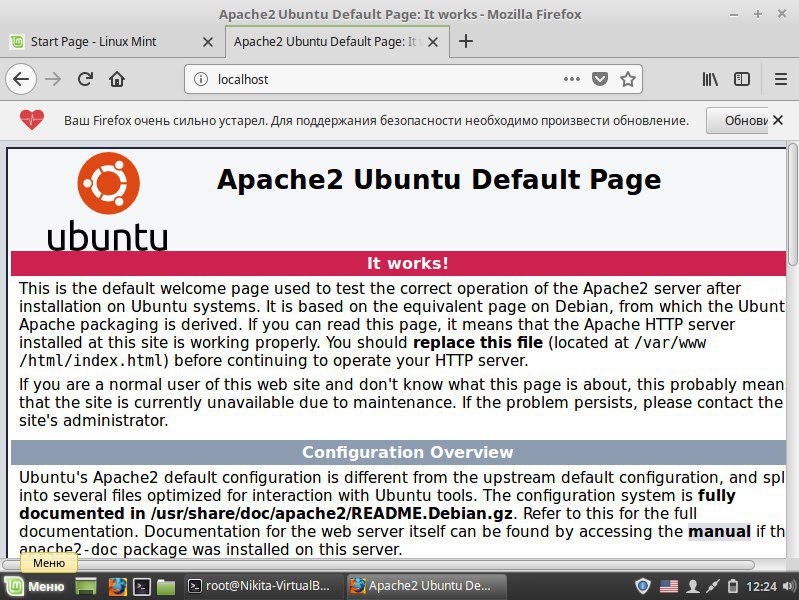The image size is (799, 600).
Task: Click the red heart health notification icon
Action: [32, 120]
